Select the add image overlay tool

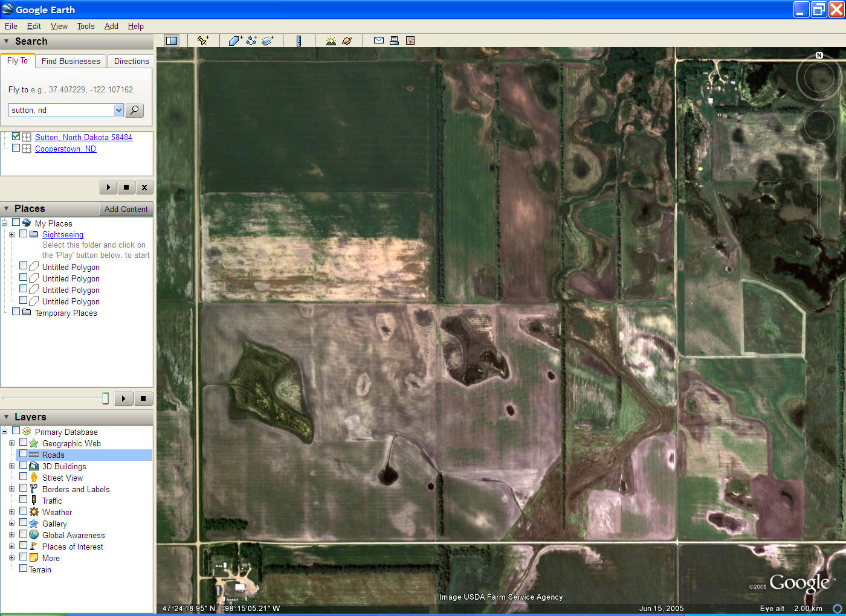tap(268, 40)
